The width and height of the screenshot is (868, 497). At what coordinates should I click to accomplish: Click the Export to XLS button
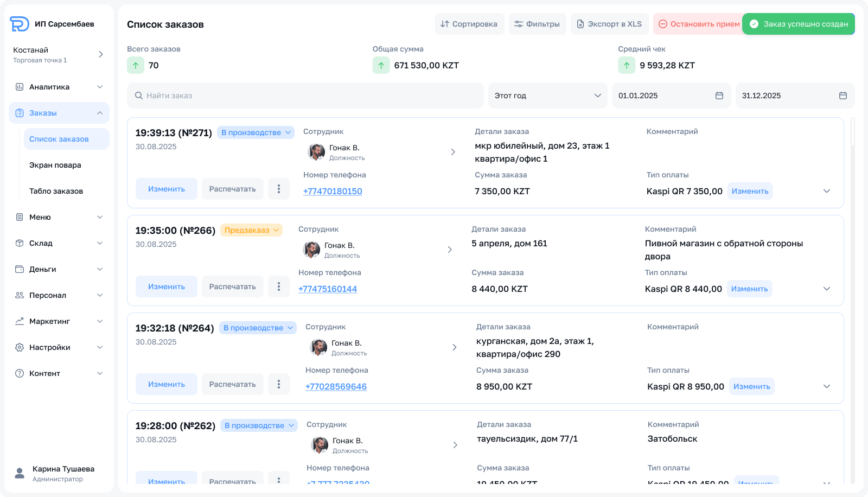pos(609,24)
